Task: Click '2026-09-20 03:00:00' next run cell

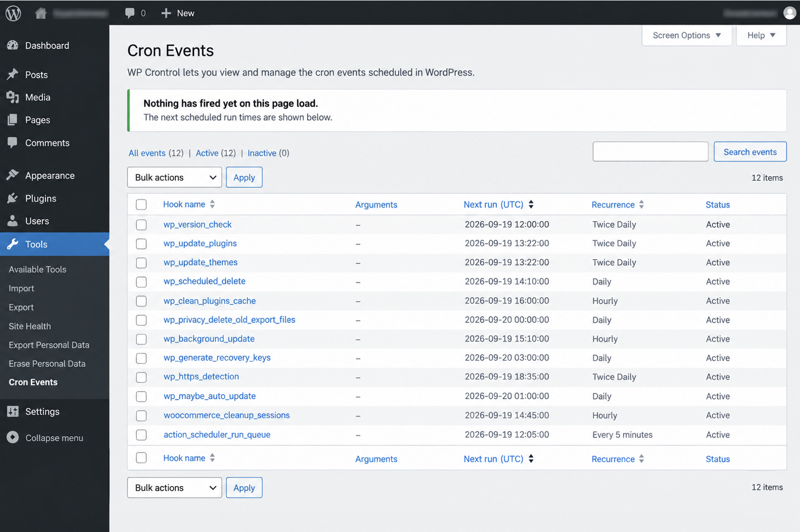Action: (506, 357)
